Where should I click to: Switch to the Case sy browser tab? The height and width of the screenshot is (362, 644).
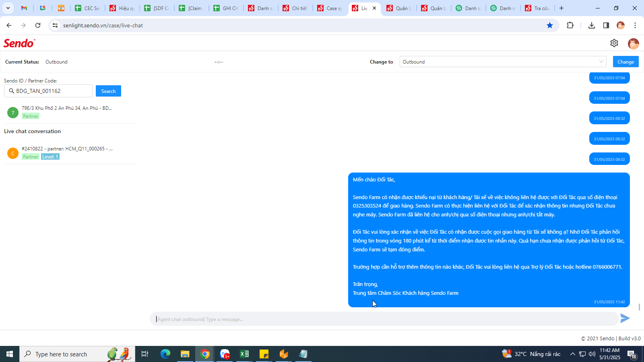pyautogui.click(x=330, y=8)
